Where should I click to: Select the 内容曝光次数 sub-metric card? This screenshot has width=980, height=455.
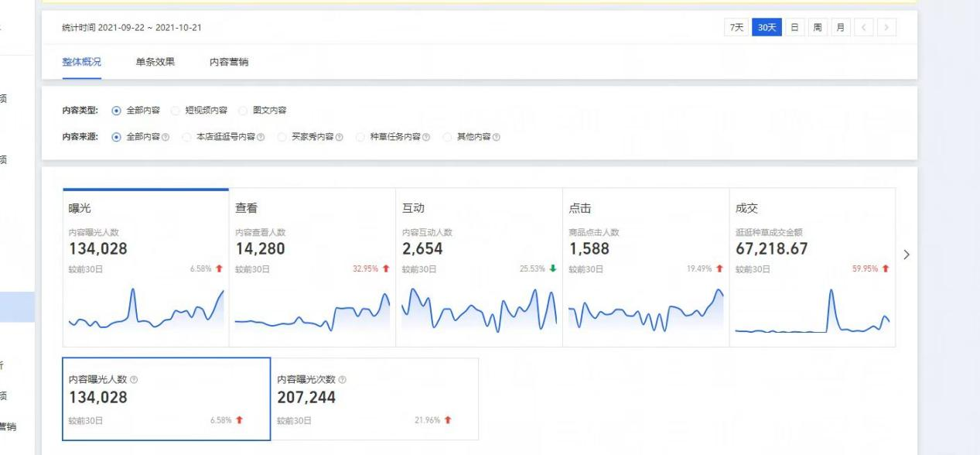point(374,399)
